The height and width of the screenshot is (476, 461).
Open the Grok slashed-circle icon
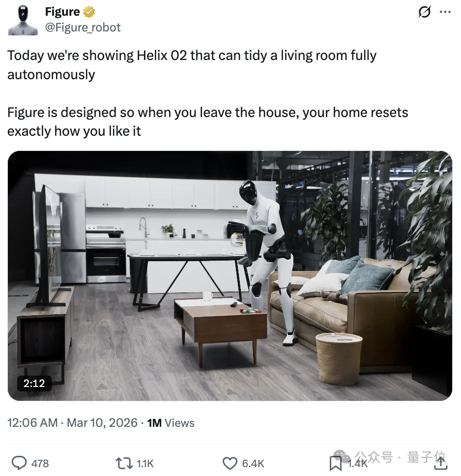pyautogui.click(x=424, y=12)
